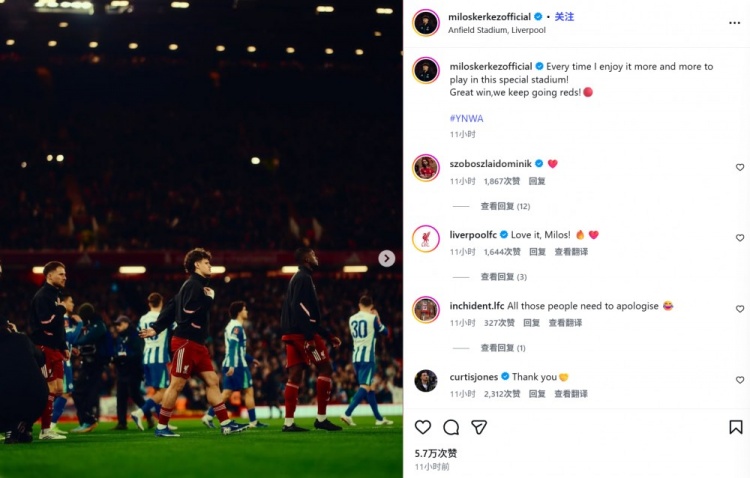Open the curtisjones commenter avatar
The width and height of the screenshot is (750, 478).
click(426, 381)
